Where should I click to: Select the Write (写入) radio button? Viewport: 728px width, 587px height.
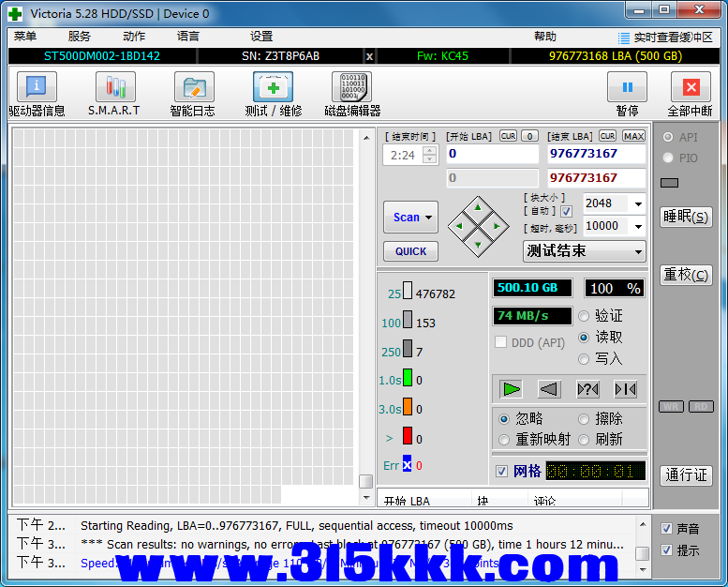click(x=584, y=359)
